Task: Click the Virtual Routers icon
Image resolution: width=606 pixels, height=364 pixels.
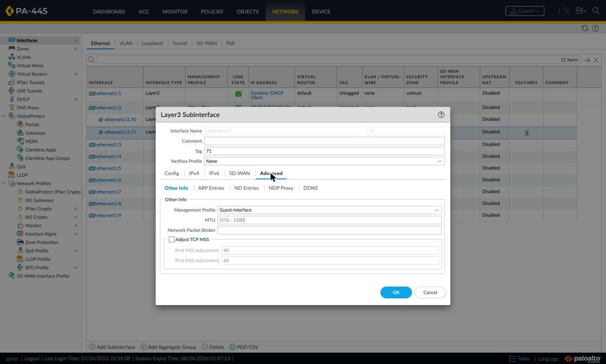Action: (x=12, y=74)
